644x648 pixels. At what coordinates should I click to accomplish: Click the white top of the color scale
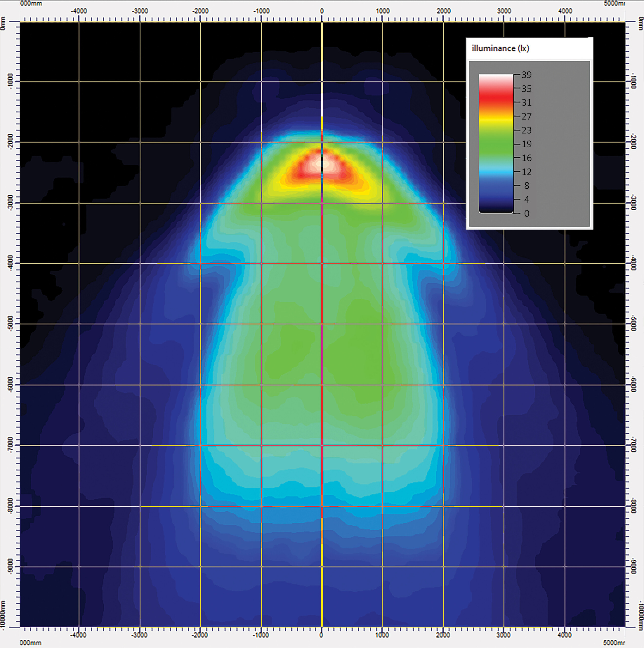[x=496, y=78]
